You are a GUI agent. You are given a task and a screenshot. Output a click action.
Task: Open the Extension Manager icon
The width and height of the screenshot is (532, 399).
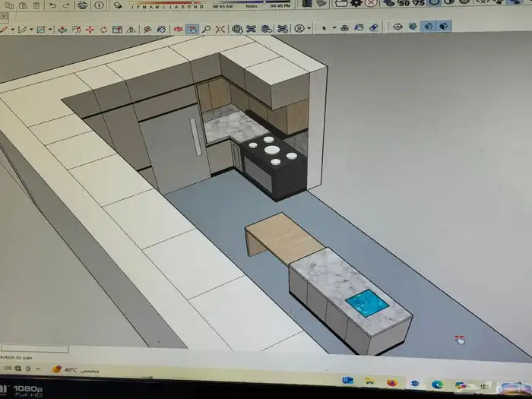(282, 29)
